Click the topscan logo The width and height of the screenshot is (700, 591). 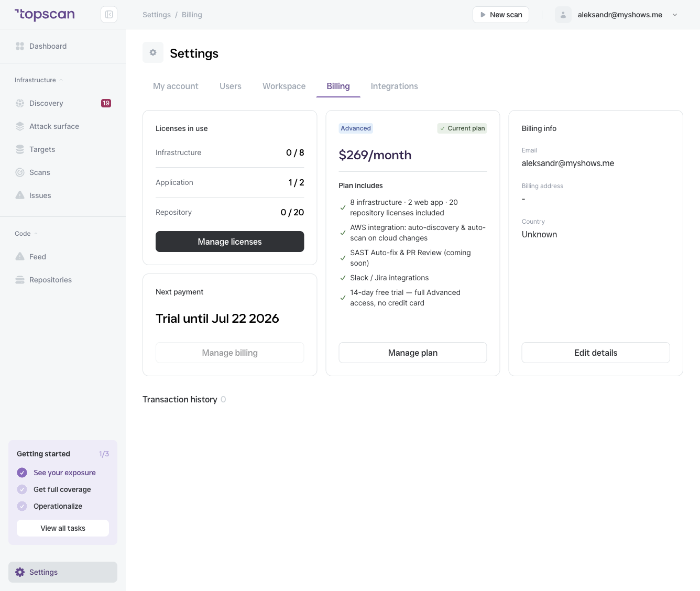pyautogui.click(x=45, y=15)
